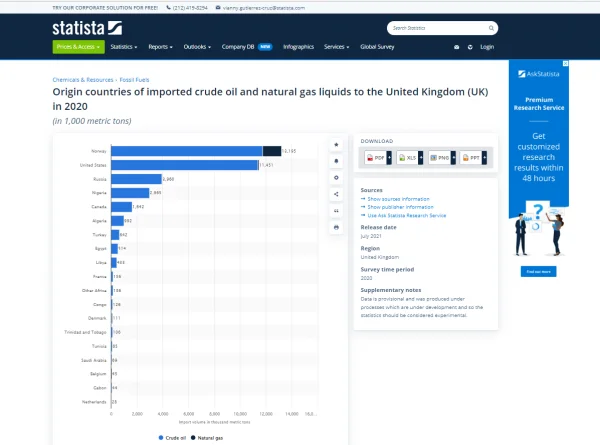The width and height of the screenshot is (600, 445).
Task: Click the email address in top bar
Action: (x=264, y=8)
